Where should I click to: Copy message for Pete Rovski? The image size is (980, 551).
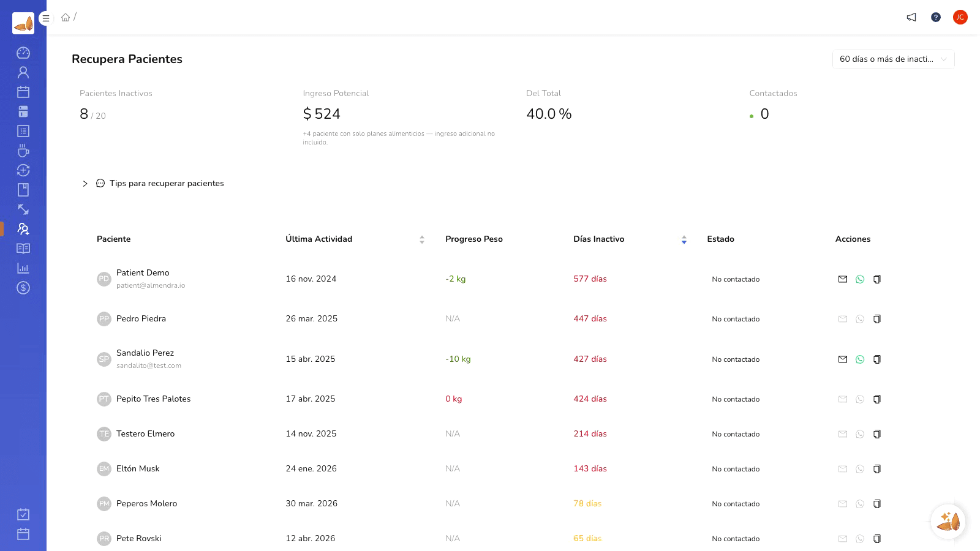click(x=877, y=539)
